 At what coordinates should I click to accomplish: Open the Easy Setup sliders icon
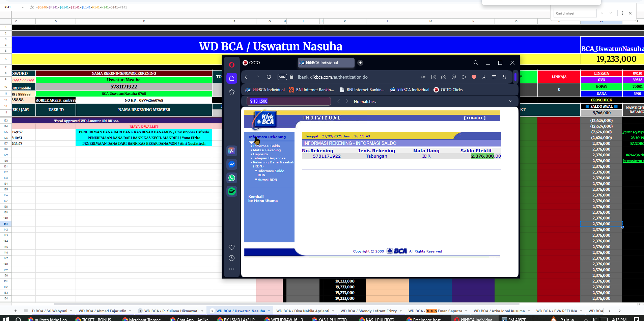click(x=494, y=77)
